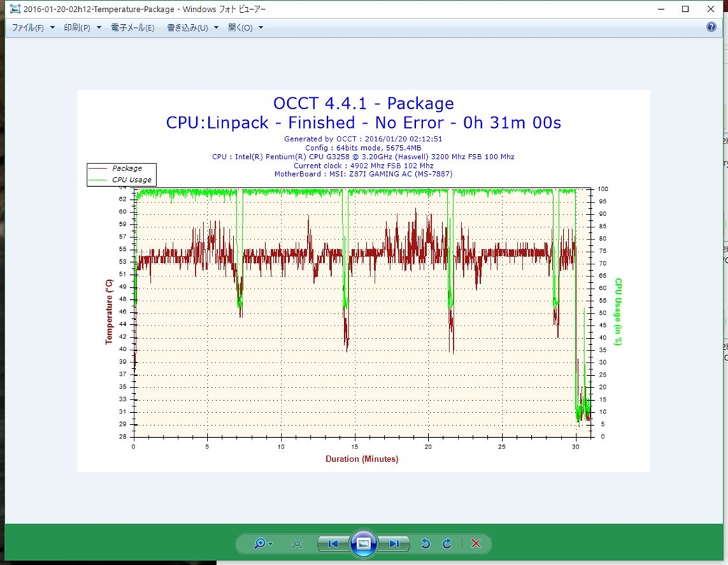Maximize the Photo Viewer window

click(x=685, y=9)
